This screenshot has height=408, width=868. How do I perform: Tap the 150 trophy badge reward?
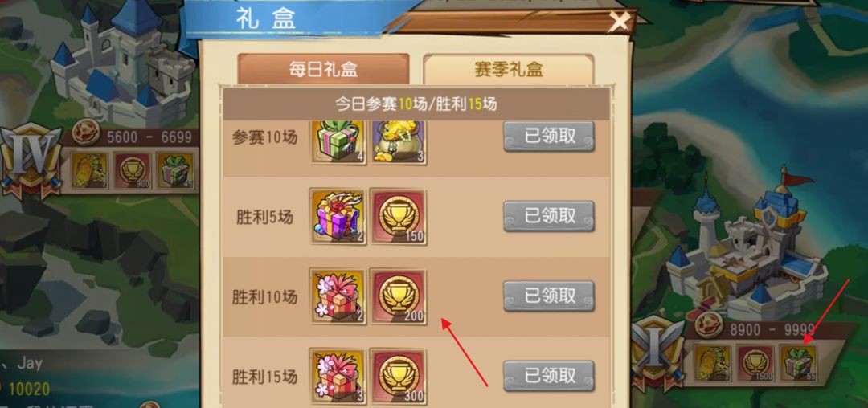[x=398, y=217]
